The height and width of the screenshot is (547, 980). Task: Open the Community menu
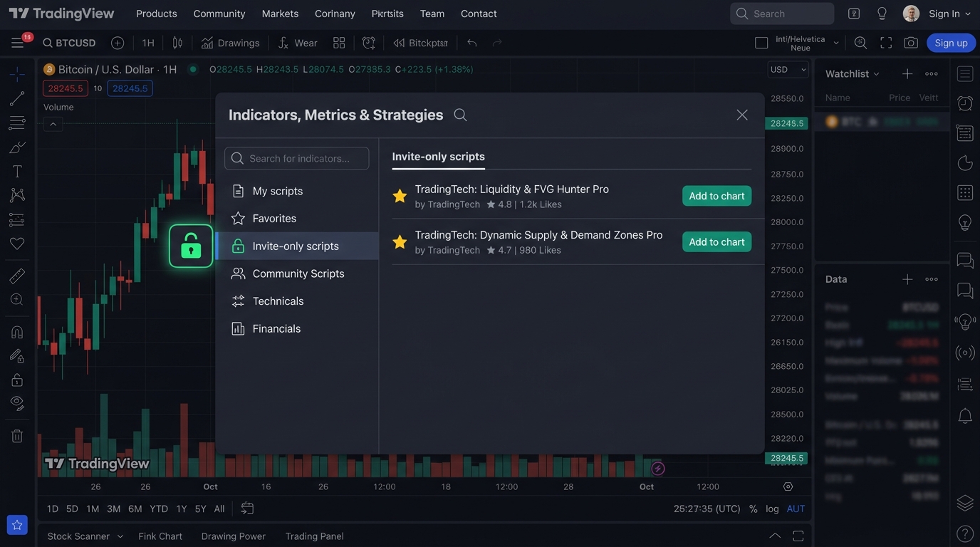[x=219, y=14]
